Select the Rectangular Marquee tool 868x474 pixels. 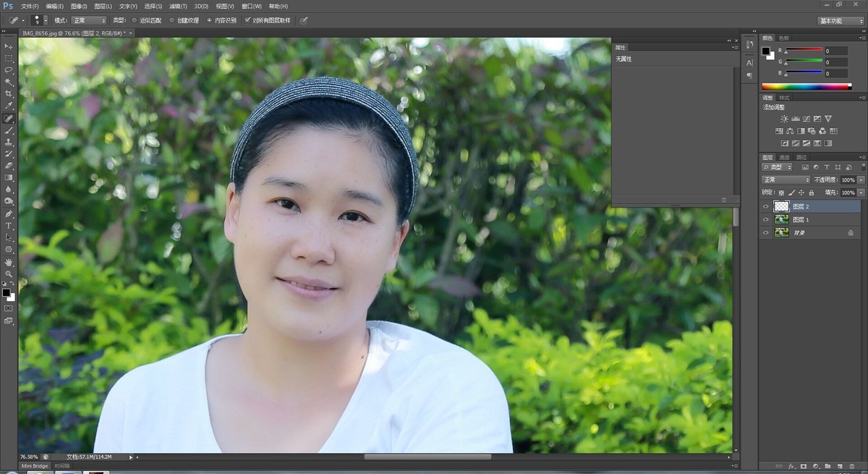(9, 58)
